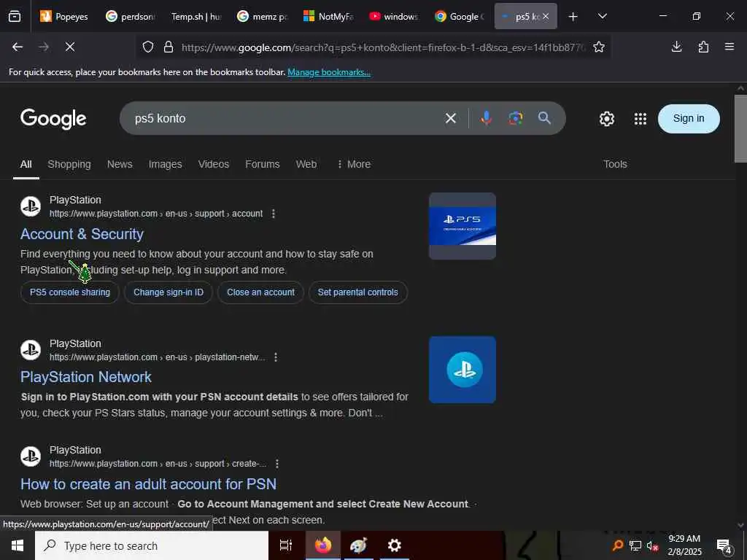Search by image with Google Lens

pos(516,118)
